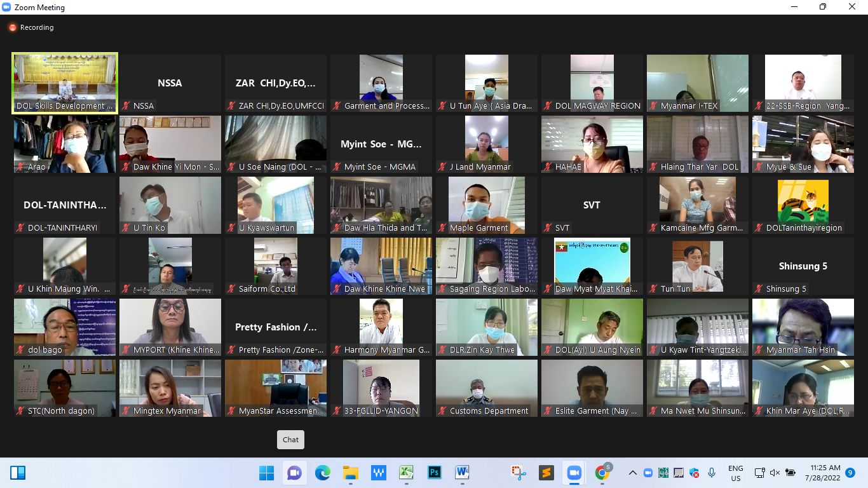
Task: Open the Windows Start menu
Action: [267, 473]
